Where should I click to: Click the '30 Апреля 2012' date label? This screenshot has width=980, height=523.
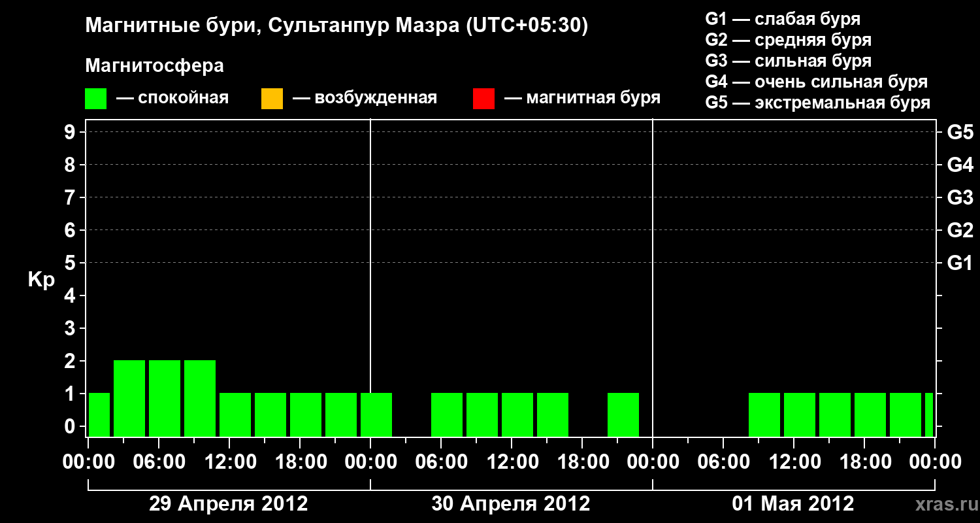pyautogui.click(x=511, y=504)
